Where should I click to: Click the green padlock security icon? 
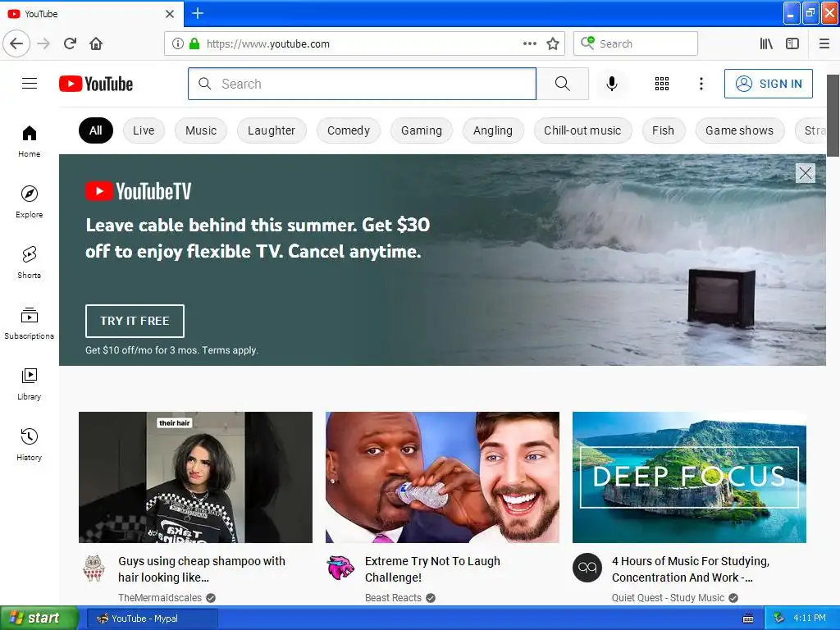click(194, 43)
